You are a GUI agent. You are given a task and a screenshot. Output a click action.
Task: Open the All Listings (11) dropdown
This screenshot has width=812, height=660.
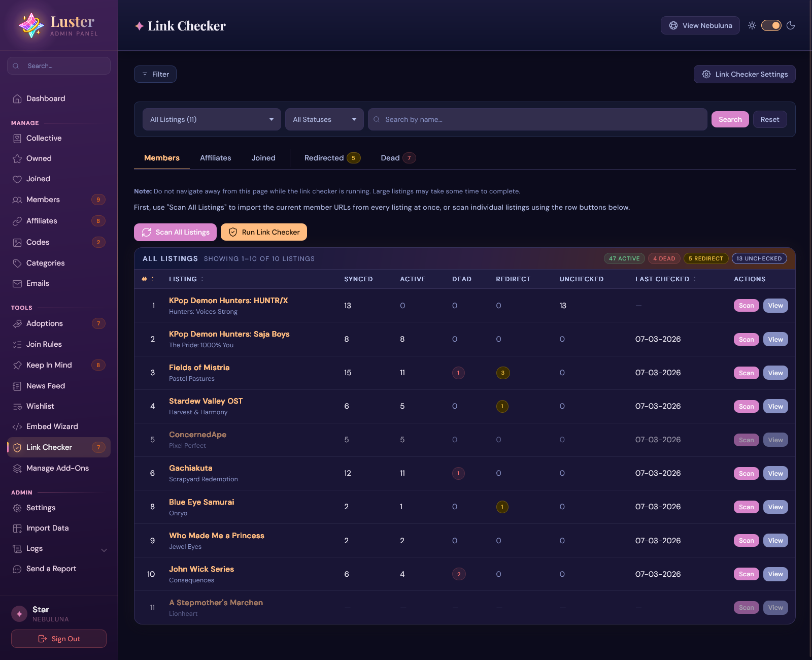(x=212, y=119)
